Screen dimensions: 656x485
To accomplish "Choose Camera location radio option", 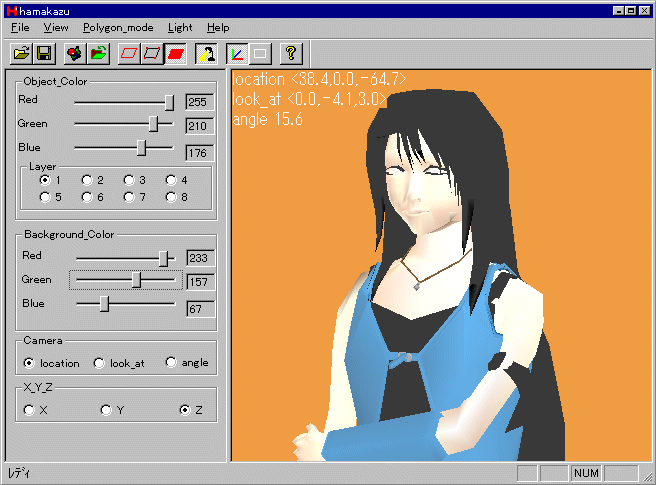I will coord(29,363).
